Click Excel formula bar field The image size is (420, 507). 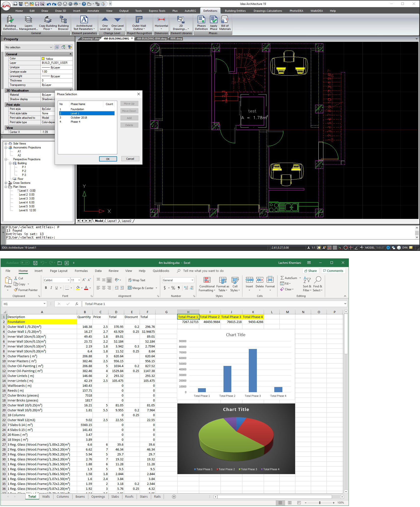click(x=213, y=304)
